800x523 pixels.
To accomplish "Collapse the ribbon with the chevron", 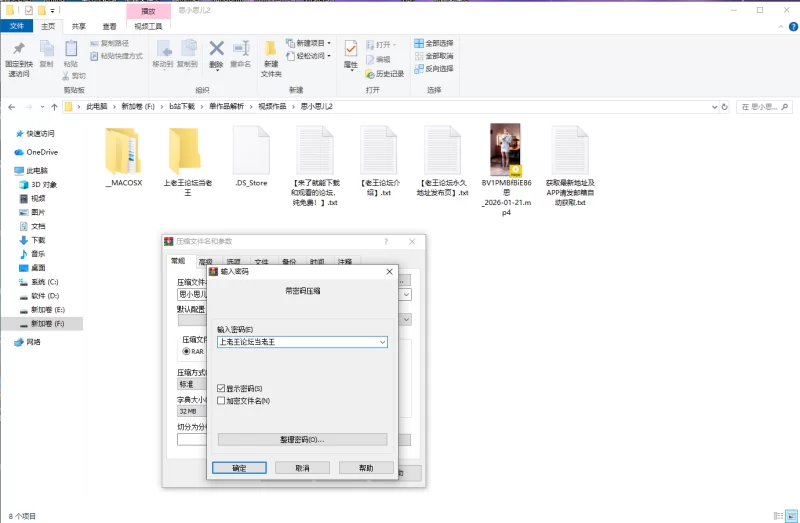I will (781, 27).
